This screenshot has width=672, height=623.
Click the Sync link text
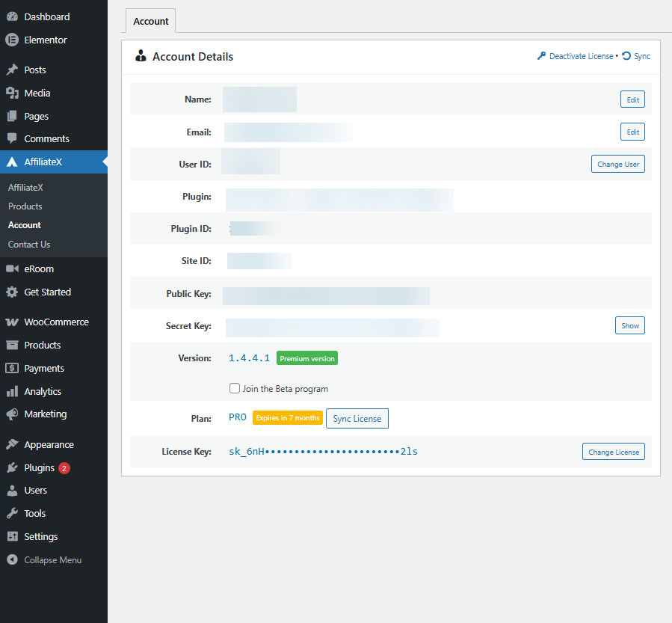642,56
